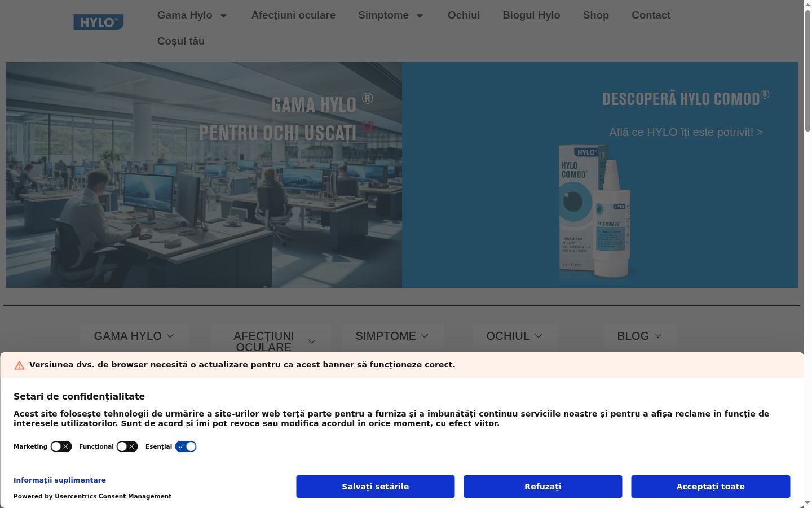Click the 'DESCOPERĂ HYLO COMOD' heading
This screenshot has height=508, width=812.
[686, 99]
